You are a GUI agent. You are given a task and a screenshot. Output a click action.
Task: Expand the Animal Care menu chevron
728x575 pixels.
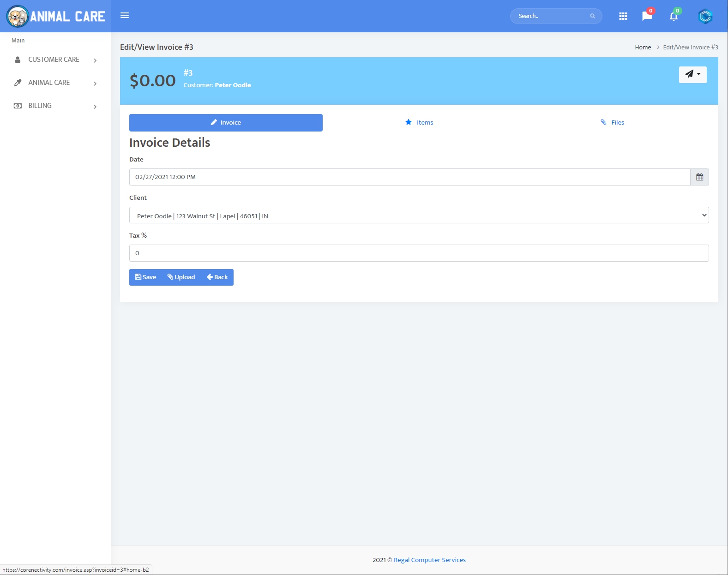click(x=95, y=84)
